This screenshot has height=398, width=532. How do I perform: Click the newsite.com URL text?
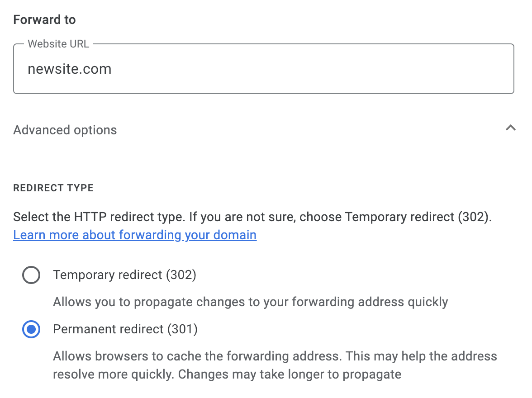click(69, 69)
